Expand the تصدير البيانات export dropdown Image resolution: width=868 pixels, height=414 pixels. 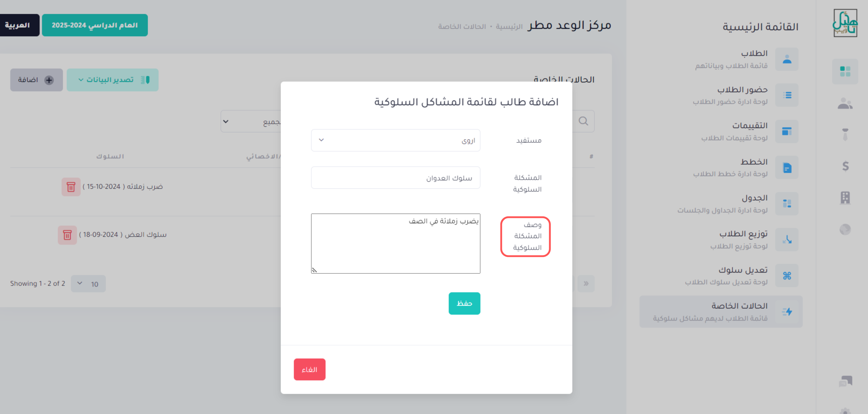(x=113, y=80)
